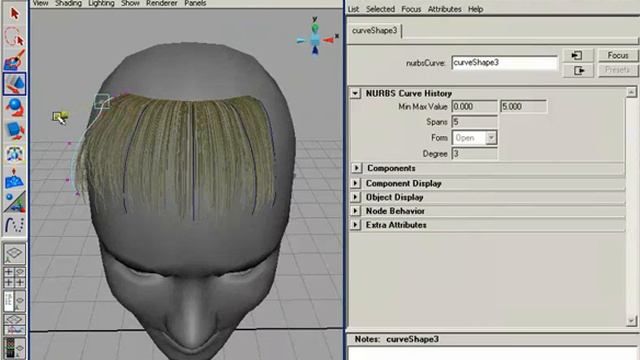The height and width of the screenshot is (360, 640).
Task: Expand the Object Display section
Action: point(356,197)
